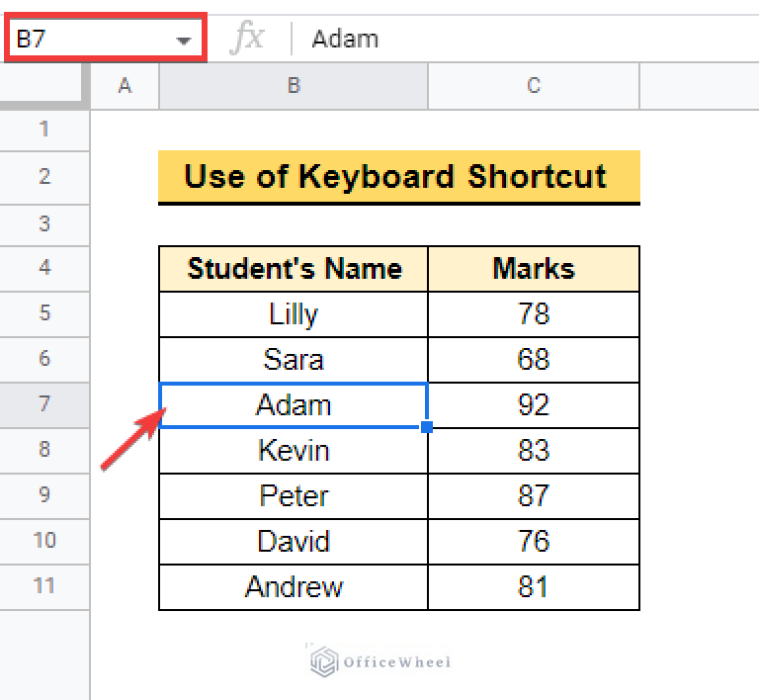Click the blue fill handle on Adam cell
Screen dimensions: 759x700
tap(427, 427)
